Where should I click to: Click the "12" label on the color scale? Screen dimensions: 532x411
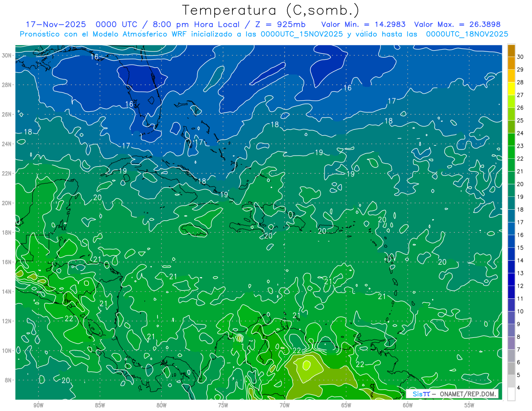(520, 286)
